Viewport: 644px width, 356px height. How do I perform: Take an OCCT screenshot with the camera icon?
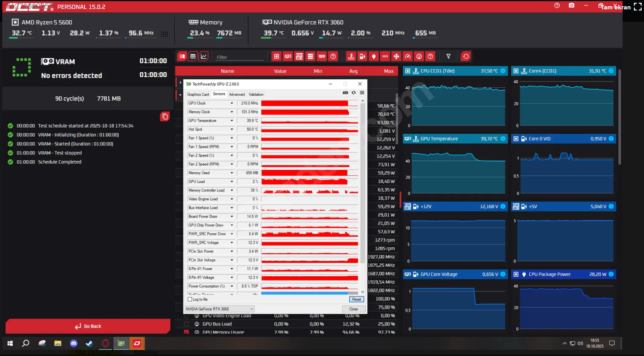(571, 5)
